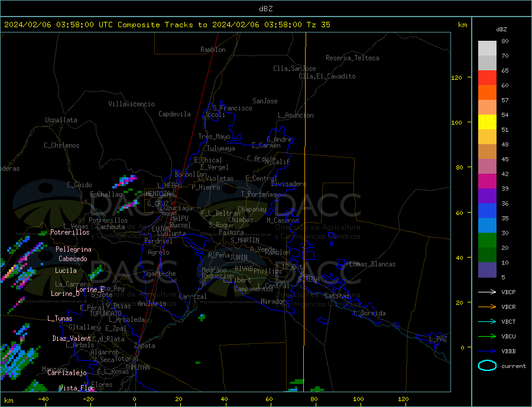The height and width of the screenshot is (407, 532).
Task: Click the 'C_Guido' map label
Action: click(x=79, y=185)
